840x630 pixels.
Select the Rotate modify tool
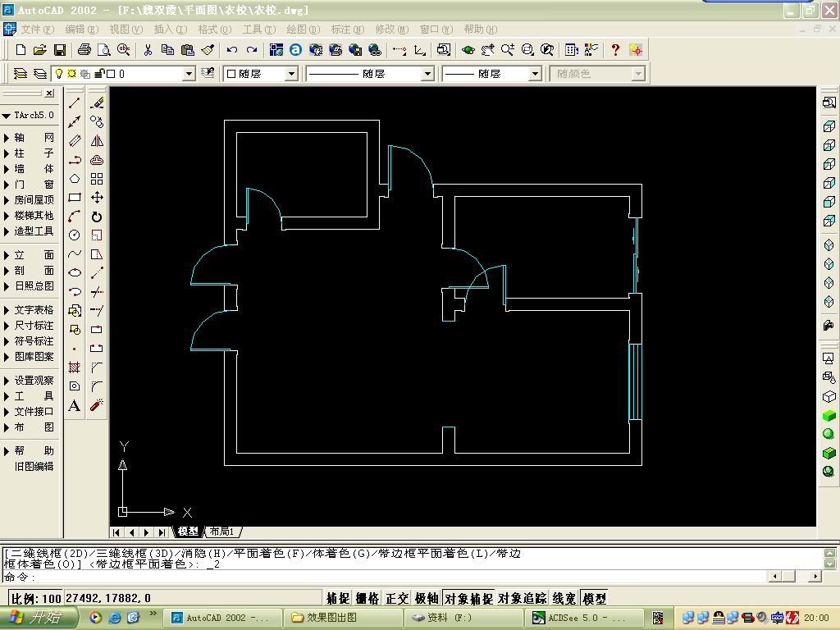[x=97, y=217]
